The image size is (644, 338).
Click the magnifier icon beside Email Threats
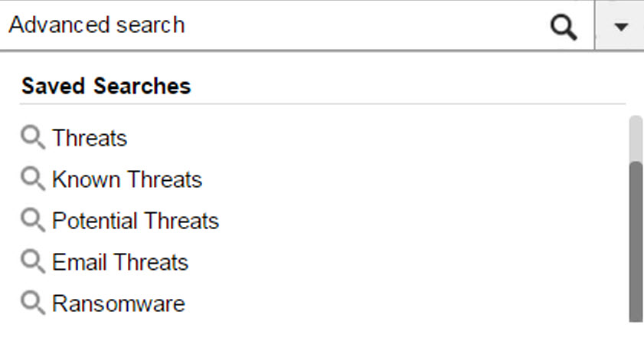coord(33,262)
